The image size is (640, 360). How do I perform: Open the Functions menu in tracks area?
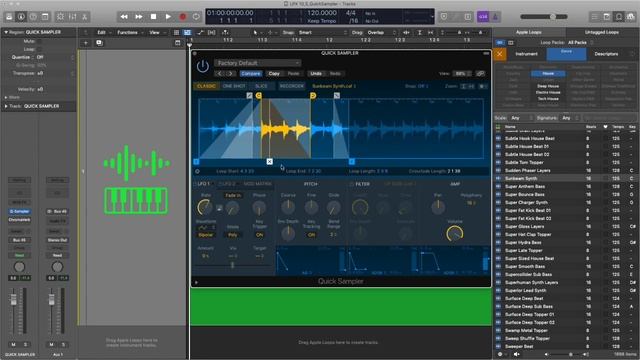pyautogui.click(x=129, y=32)
